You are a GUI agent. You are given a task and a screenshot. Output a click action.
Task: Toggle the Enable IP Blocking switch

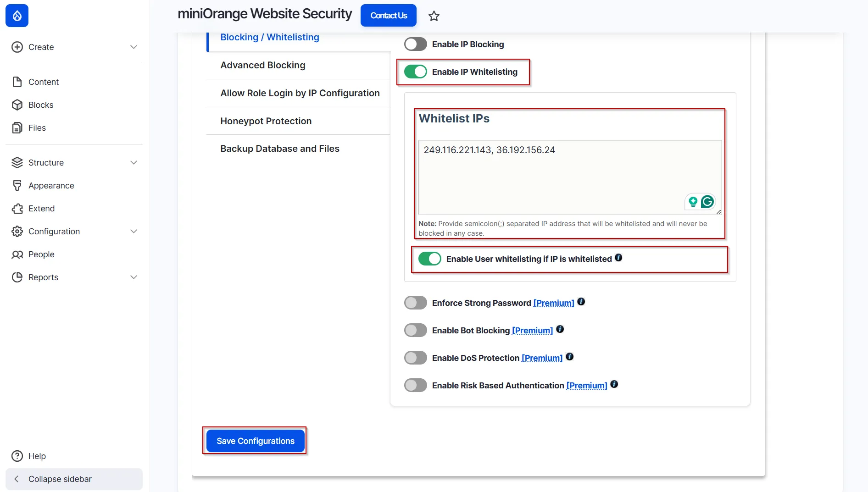[x=416, y=44]
